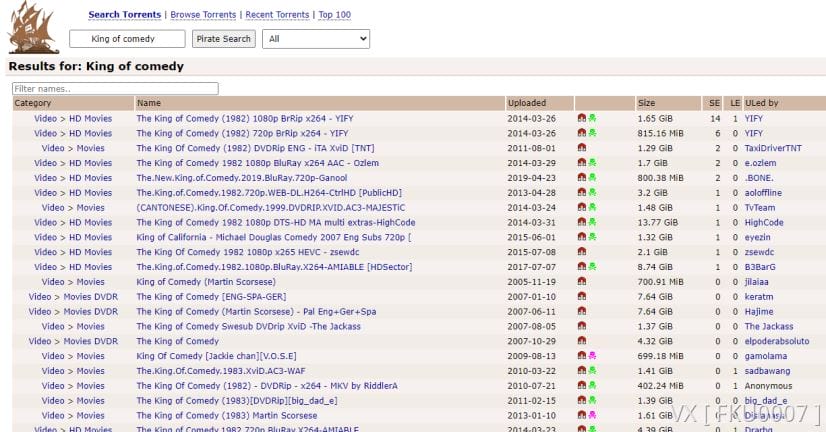Screen dimensions: 826x432
Task: Open uploader TaxiDriverTNT profile link
Action: 773,148
